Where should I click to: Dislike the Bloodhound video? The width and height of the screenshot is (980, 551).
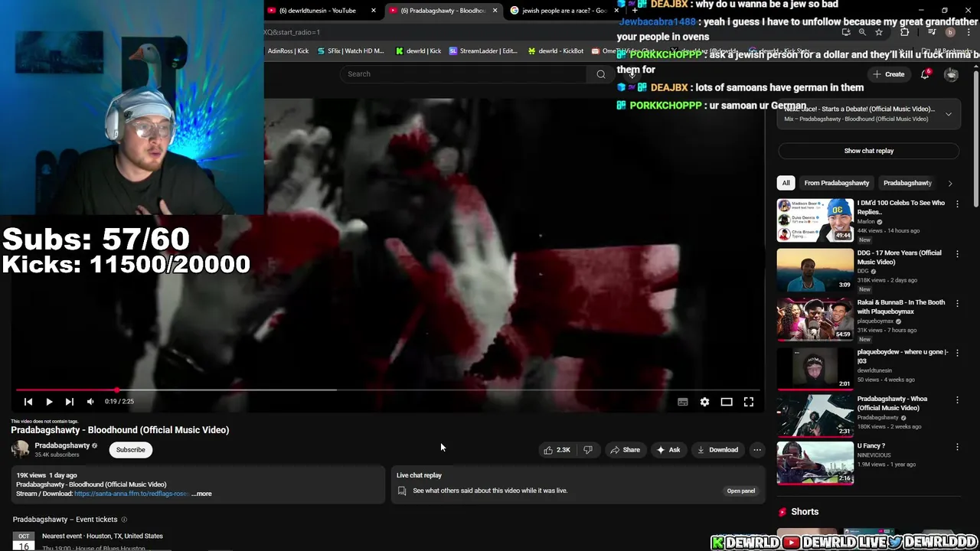point(588,450)
